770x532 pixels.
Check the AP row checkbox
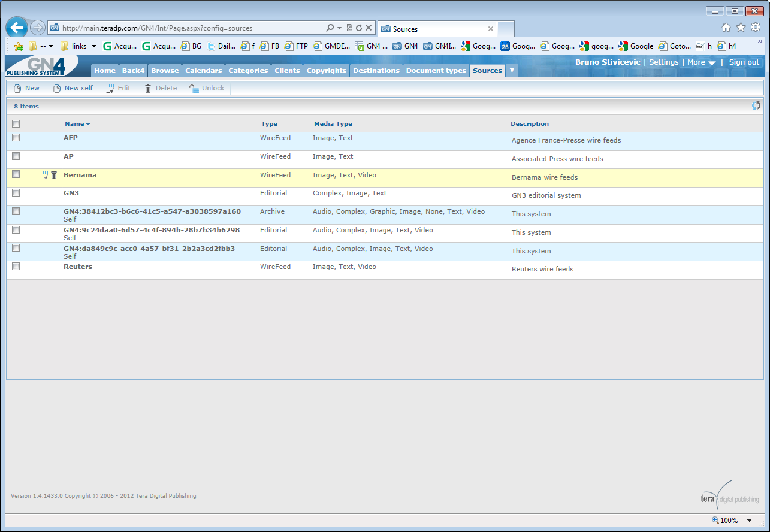coord(16,156)
